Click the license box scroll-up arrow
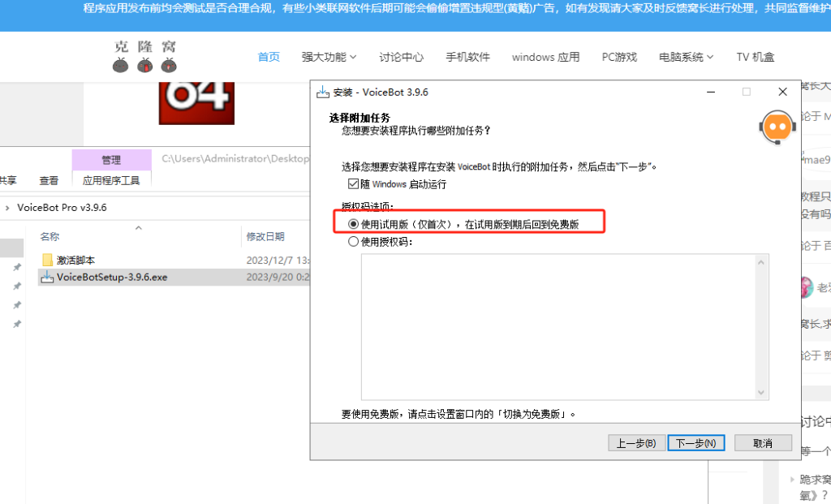This screenshot has height=504, width=831. click(x=761, y=262)
